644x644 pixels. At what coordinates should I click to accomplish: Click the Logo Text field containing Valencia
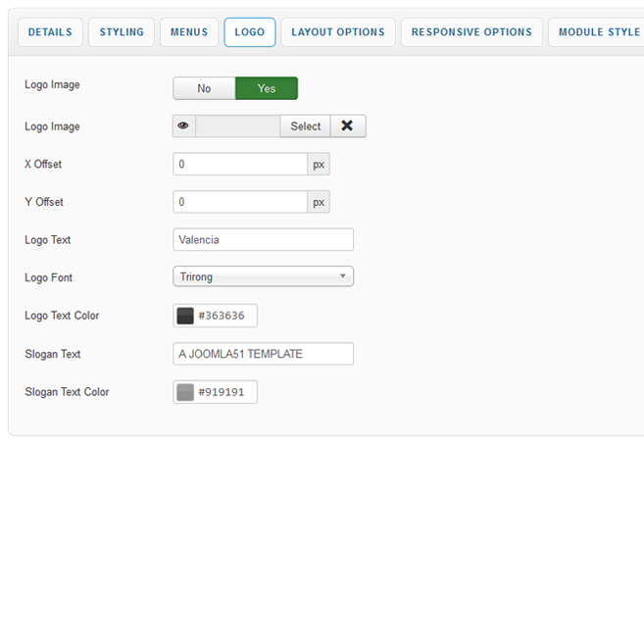263,240
